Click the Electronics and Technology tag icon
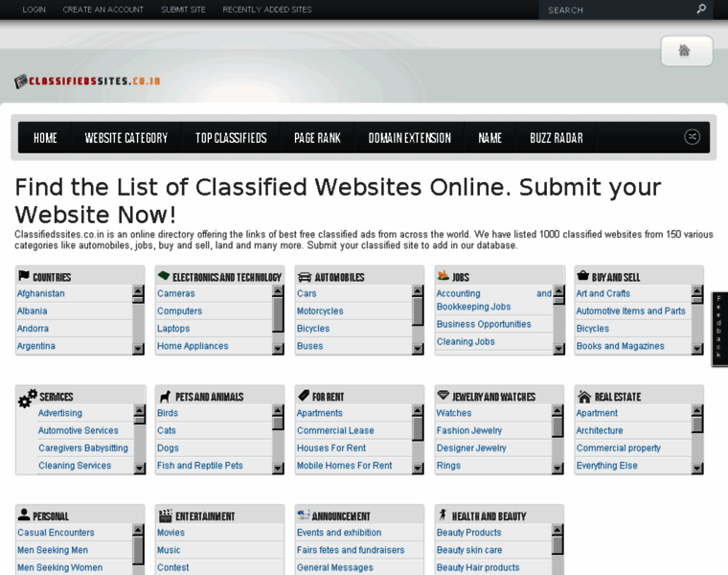Viewport: 728px width, 575px height. point(164,276)
